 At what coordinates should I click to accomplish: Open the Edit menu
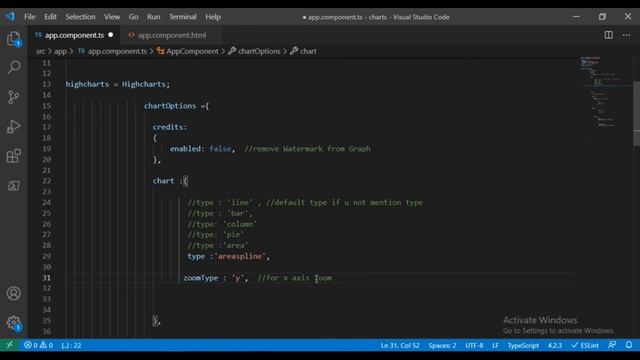pyautogui.click(x=50, y=17)
